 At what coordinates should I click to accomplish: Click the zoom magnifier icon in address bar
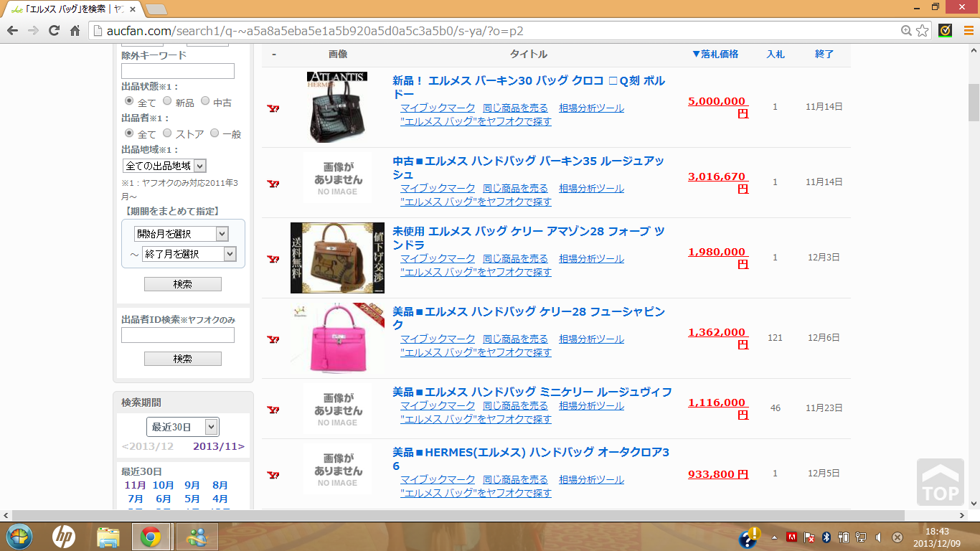pyautogui.click(x=907, y=31)
